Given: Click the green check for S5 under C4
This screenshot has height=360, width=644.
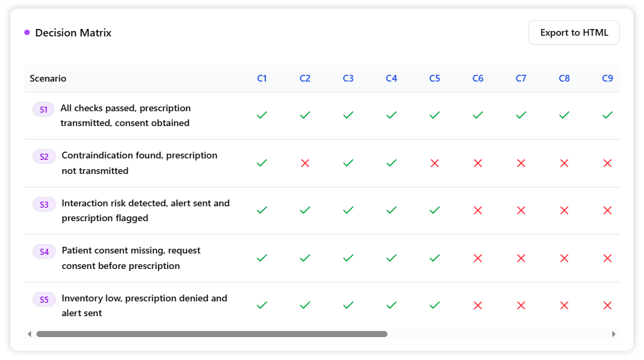Looking at the screenshot, I should [392, 305].
